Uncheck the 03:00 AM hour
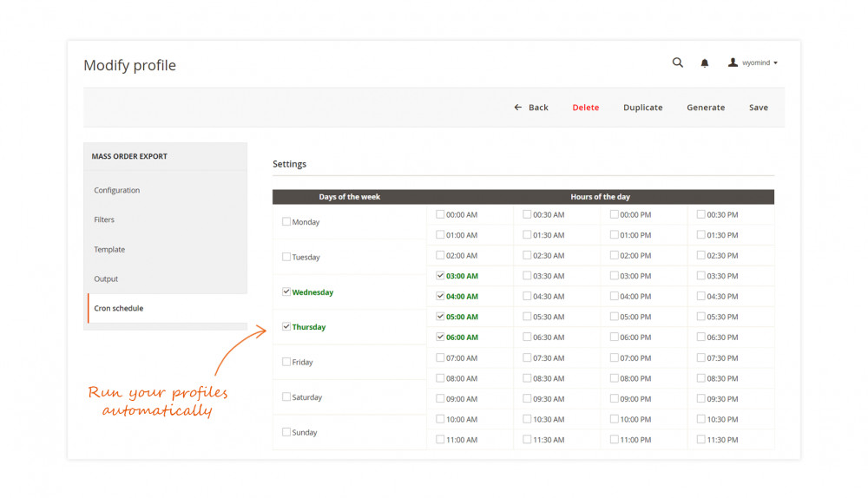Image resolution: width=868 pixels, height=498 pixels. tap(440, 276)
